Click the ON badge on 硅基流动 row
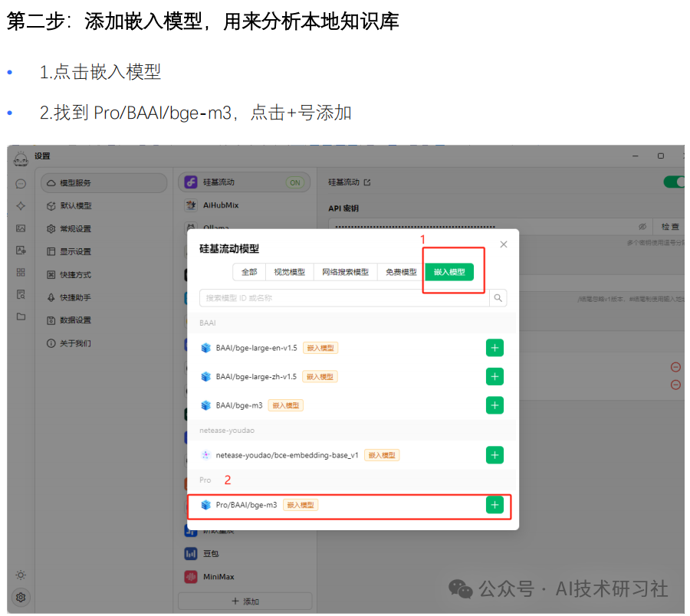Viewport: 690px width, 616px height. tap(295, 182)
